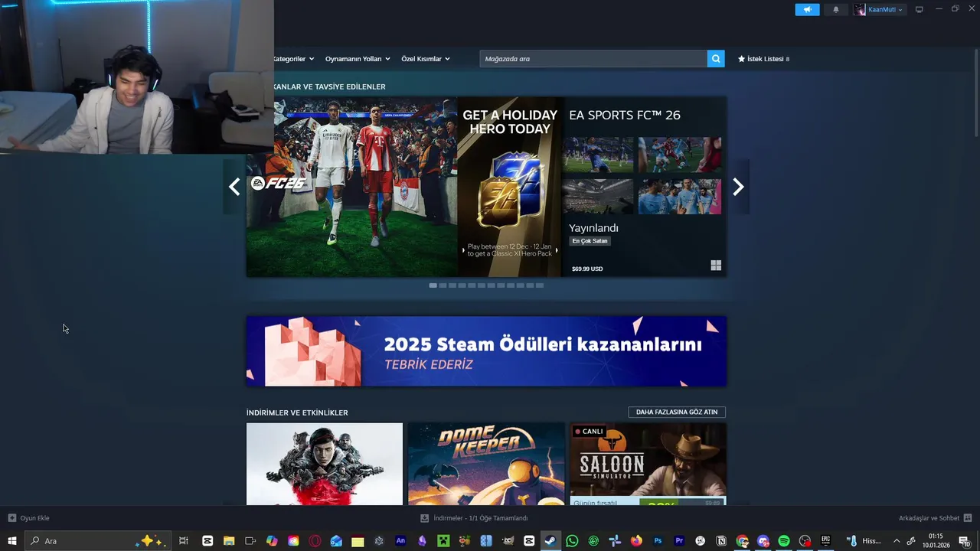Screen dimensions: 980x551
Task: Open Sticky Notes taskbar icon
Action: click(x=358, y=541)
